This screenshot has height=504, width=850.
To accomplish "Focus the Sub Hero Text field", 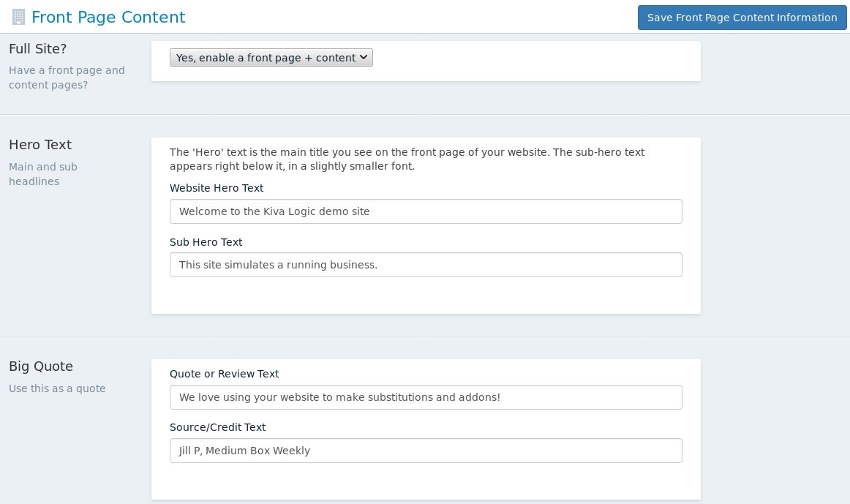I will pyautogui.click(x=426, y=265).
